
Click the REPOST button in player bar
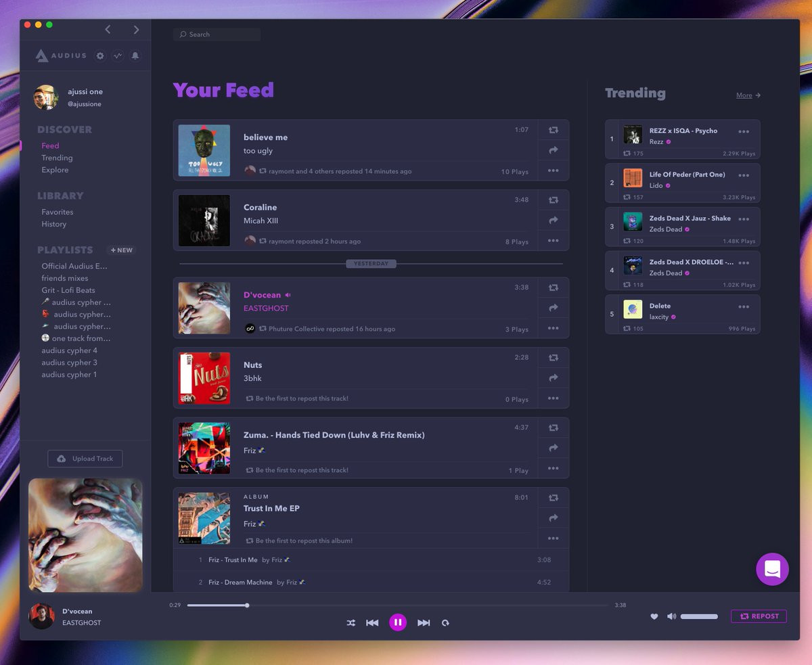pyautogui.click(x=759, y=616)
